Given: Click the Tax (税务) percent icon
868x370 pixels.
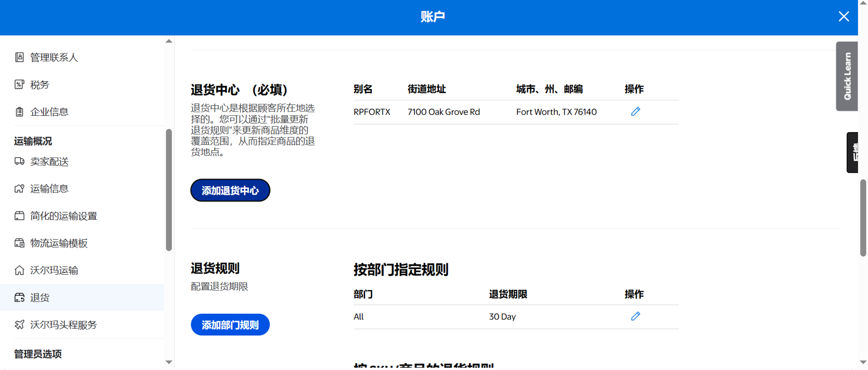Looking at the screenshot, I should tap(20, 85).
